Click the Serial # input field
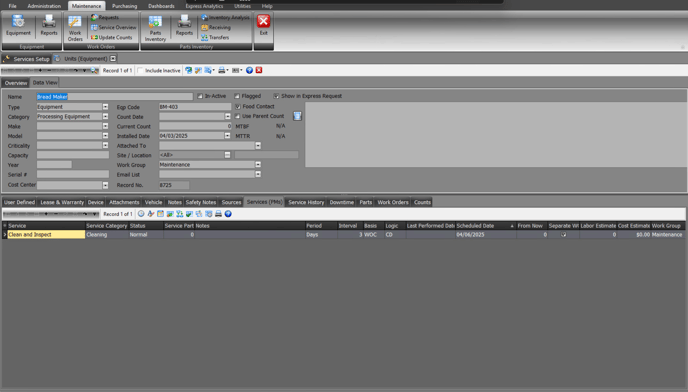Screen dimensions: 688x392 pyautogui.click(x=73, y=174)
